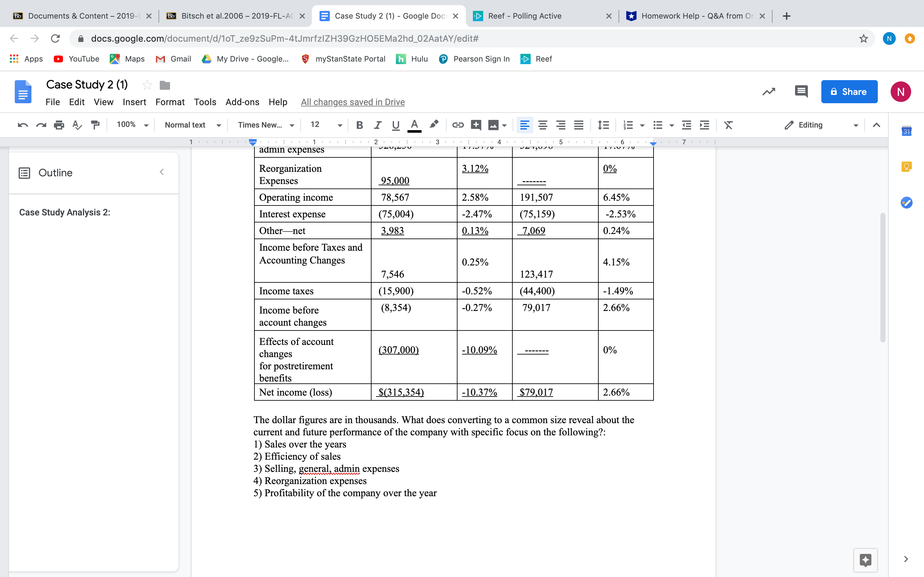924x577 pixels.
Task: Star the Case Study 2 document
Action: [x=147, y=85]
